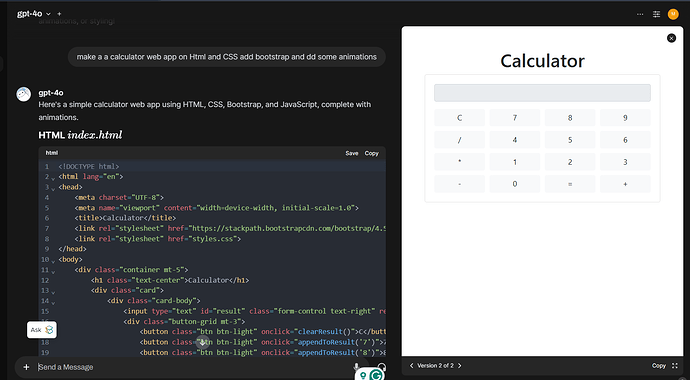Click the minus (-) calculator key
Screen dimensions: 690x380
pyautogui.click(x=459, y=184)
